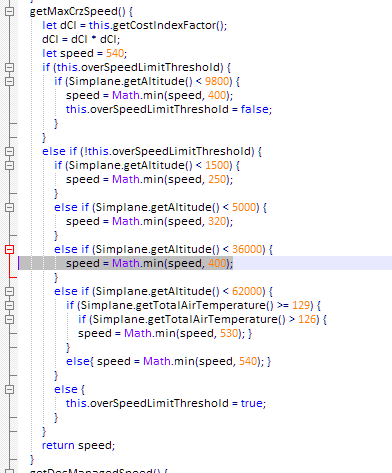
Task: Fold the getAltitude() < 1500 block
Action: [10, 165]
